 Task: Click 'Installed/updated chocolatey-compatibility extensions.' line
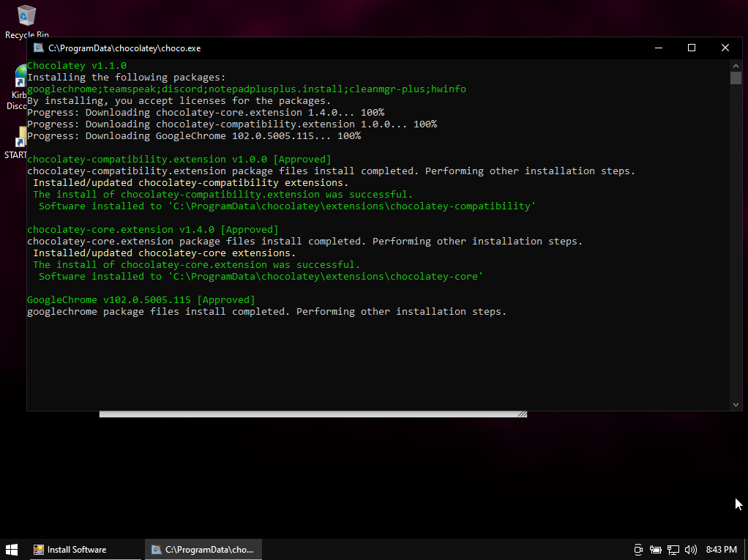point(191,183)
